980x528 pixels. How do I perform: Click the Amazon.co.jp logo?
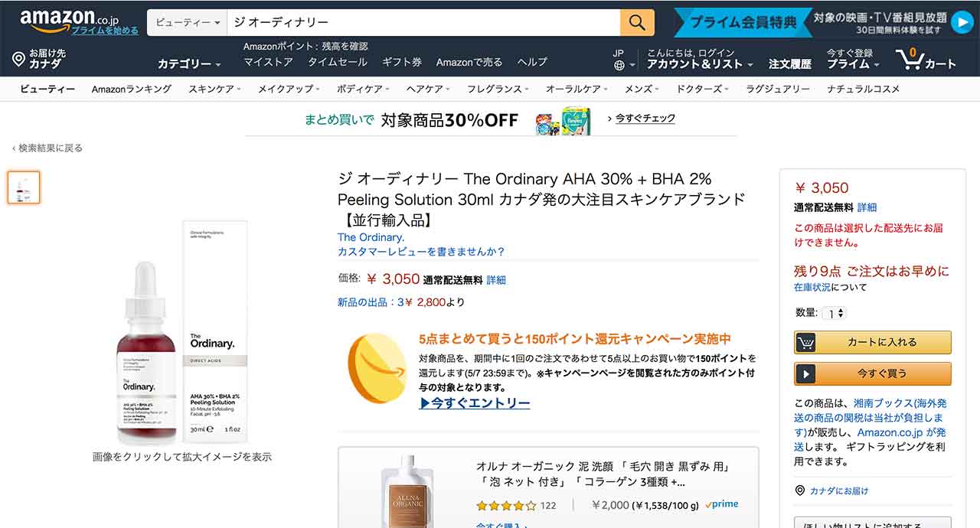point(57,16)
